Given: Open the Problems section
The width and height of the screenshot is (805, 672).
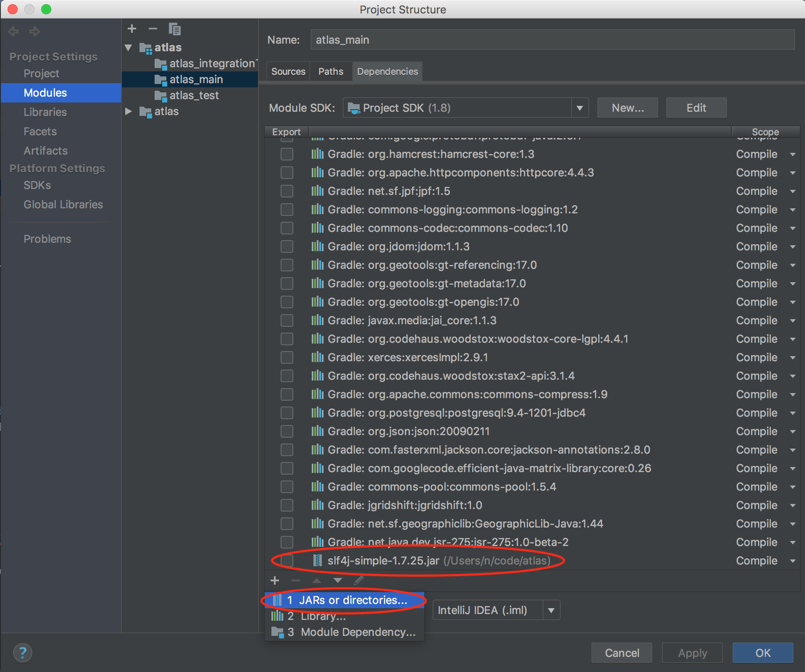Looking at the screenshot, I should tap(47, 239).
